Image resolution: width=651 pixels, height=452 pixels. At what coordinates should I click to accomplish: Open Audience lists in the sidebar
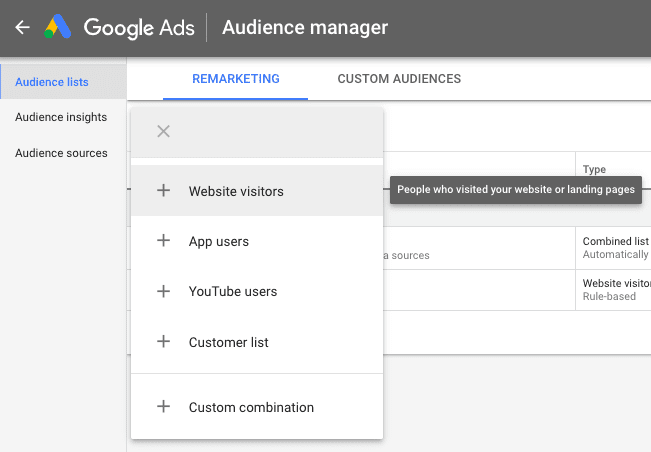(52, 82)
